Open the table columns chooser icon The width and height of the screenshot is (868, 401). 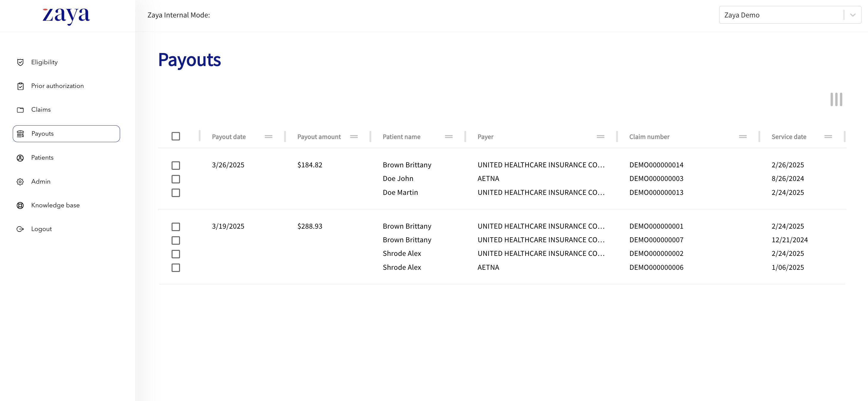pyautogui.click(x=836, y=99)
